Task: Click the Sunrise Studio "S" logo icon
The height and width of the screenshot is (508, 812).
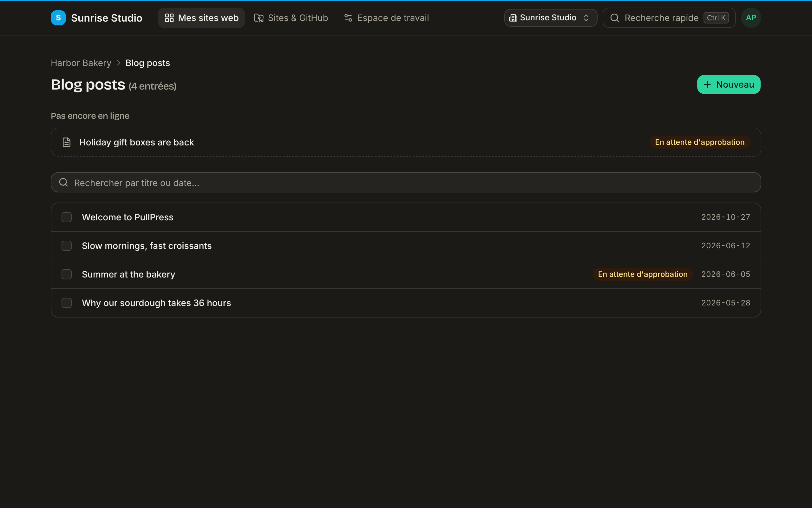Action: [x=58, y=18]
